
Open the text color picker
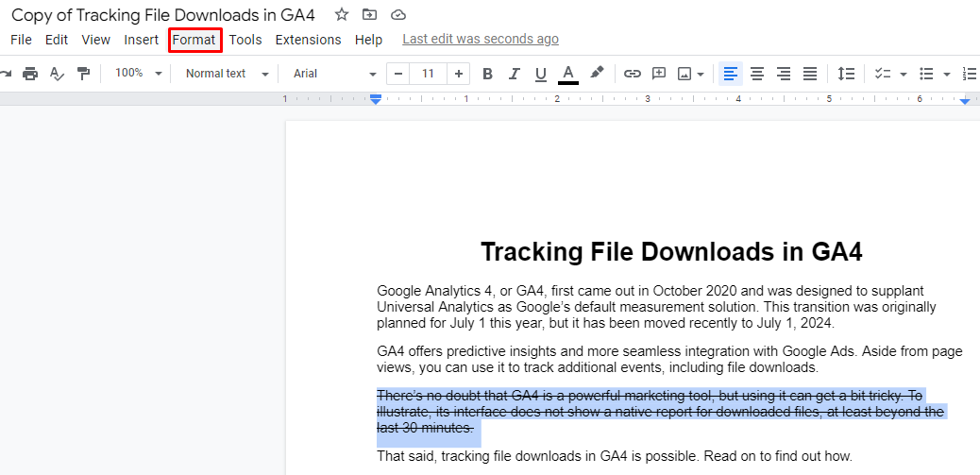coord(568,74)
